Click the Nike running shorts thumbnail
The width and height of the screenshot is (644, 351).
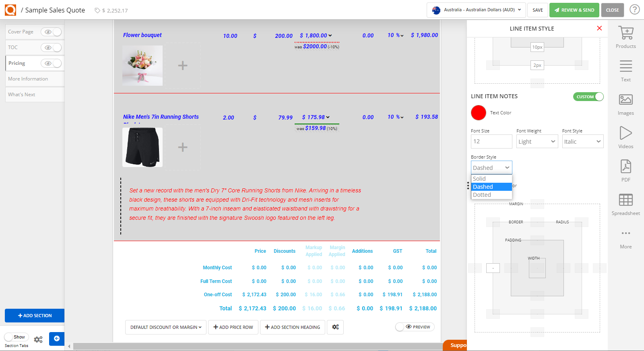(142, 147)
